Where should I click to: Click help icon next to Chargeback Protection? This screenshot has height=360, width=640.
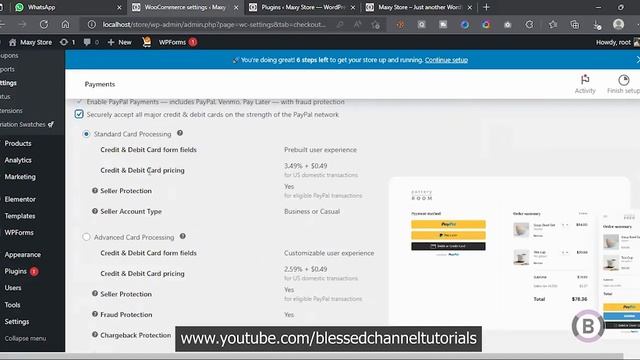pos(95,335)
